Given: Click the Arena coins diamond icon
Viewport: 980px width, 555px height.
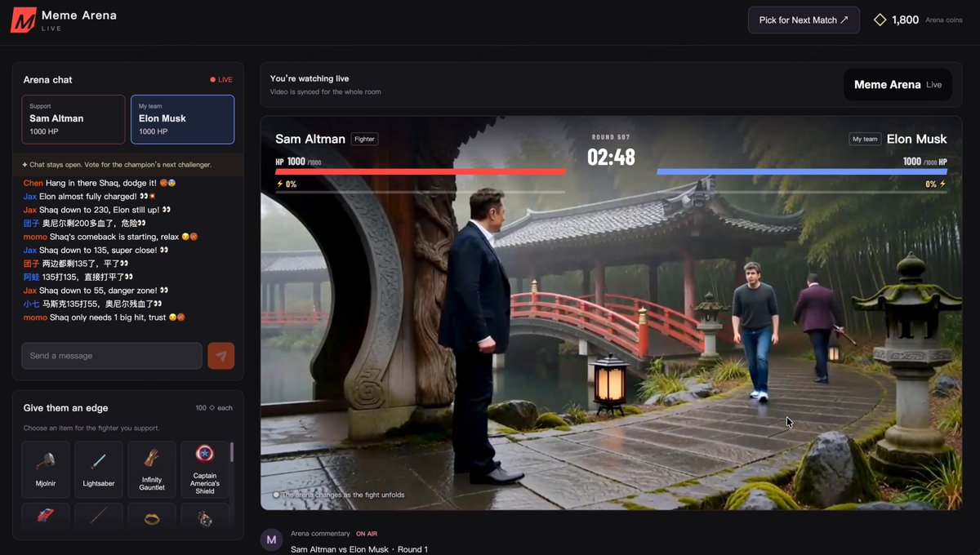Looking at the screenshot, I should (880, 20).
